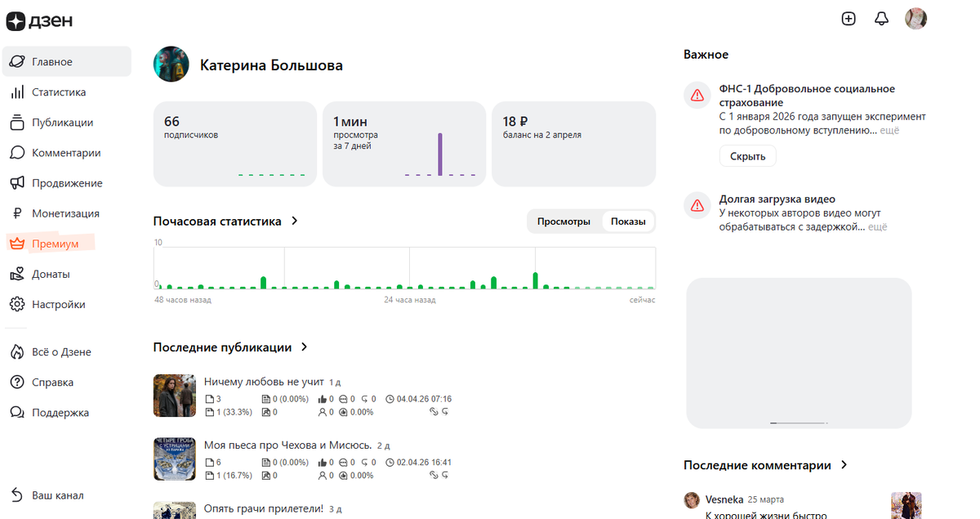Open article Моя пьеса про Чехова и Мисюсь.
980x519 pixels.
click(x=288, y=445)
